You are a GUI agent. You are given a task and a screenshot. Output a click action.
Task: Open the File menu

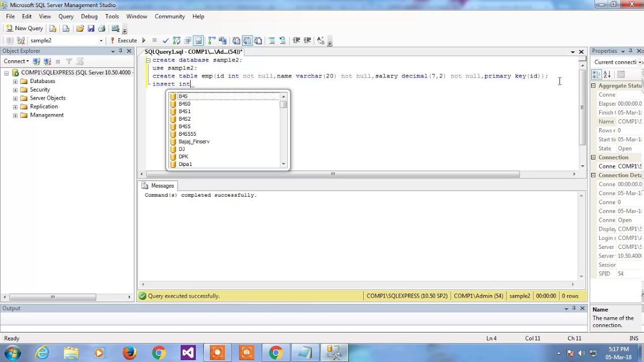tap(10, 16)
